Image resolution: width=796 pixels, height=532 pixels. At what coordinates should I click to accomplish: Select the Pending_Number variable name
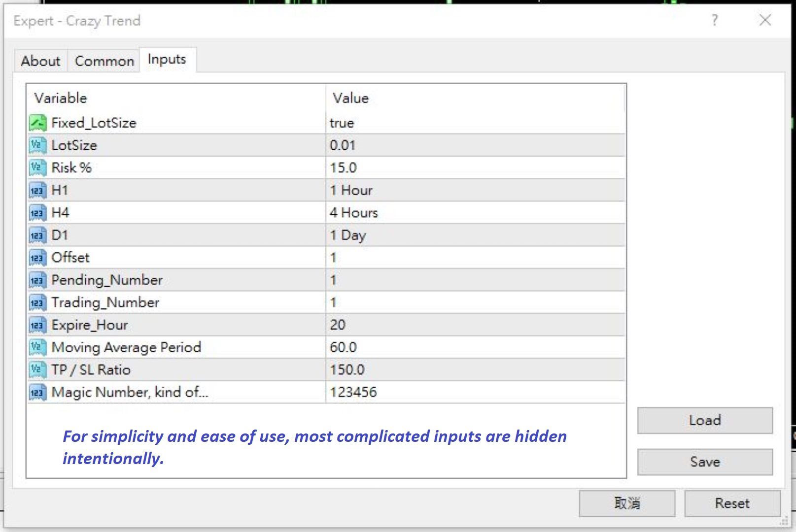[x=107, y=280]
